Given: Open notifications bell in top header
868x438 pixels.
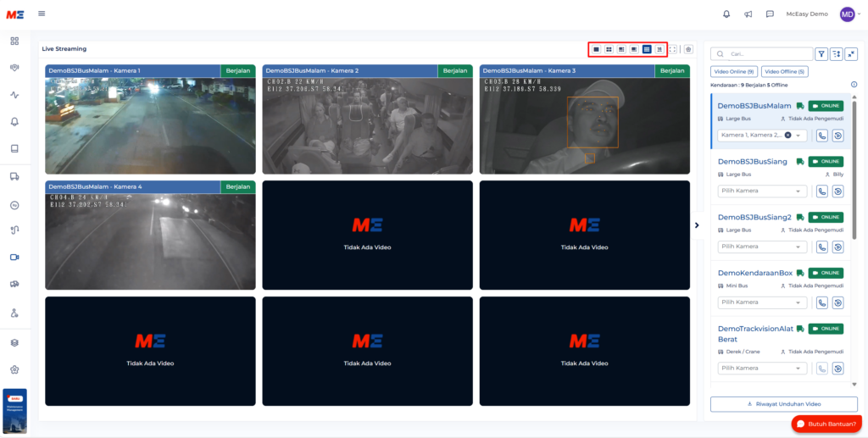Looking at the screenshot, I should [726, 14].
